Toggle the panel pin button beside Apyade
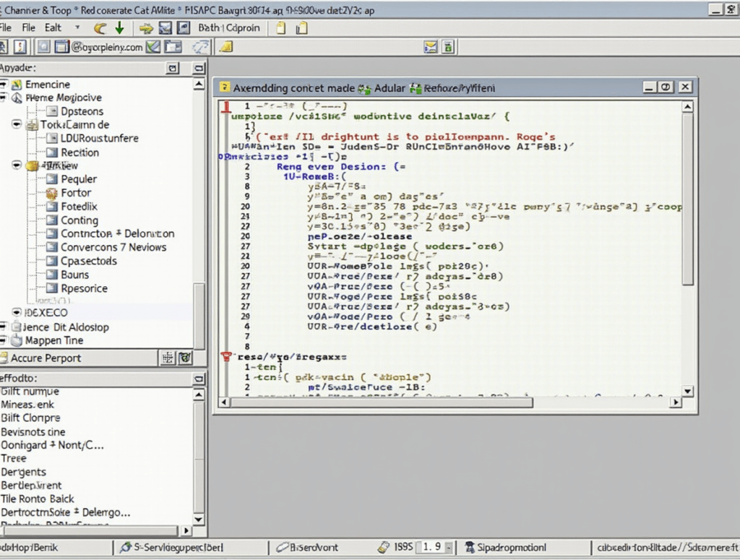This screenshot has width=740, height=560. pyautogui.click(x=173, y=69)
